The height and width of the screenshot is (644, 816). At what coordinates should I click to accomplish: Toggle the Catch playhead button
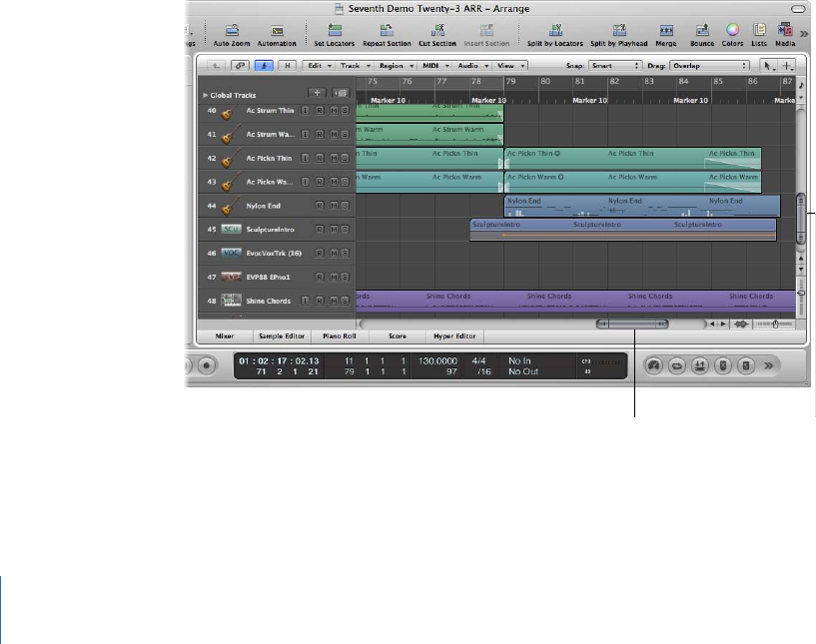[x=264, y=66]
